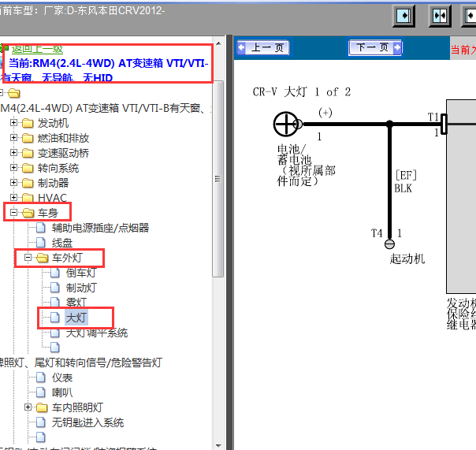This screenshot has height=450, width=476.
Task: Open the 倒车灯 diagram
Action: coord(81,273)
